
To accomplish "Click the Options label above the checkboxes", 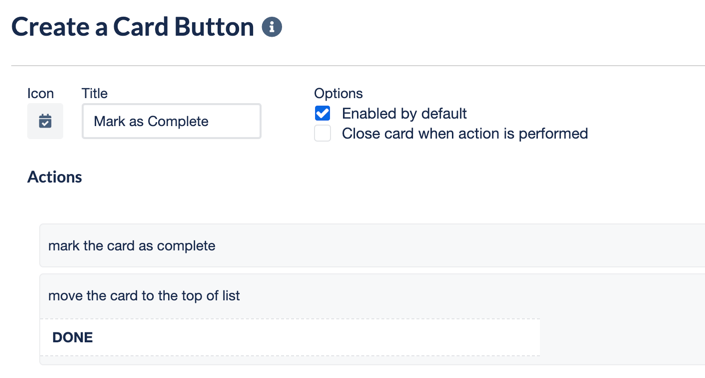I will 338,93.
